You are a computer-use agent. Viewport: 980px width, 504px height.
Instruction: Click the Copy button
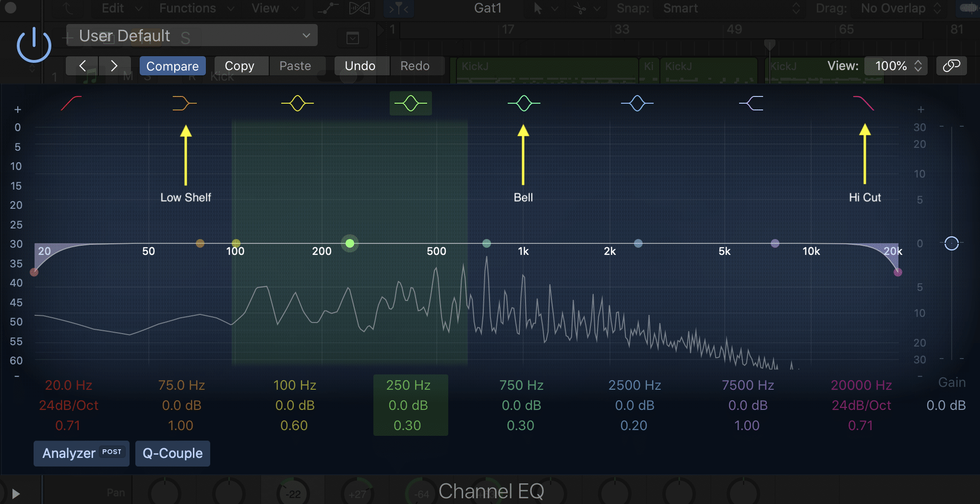point(240,66)
